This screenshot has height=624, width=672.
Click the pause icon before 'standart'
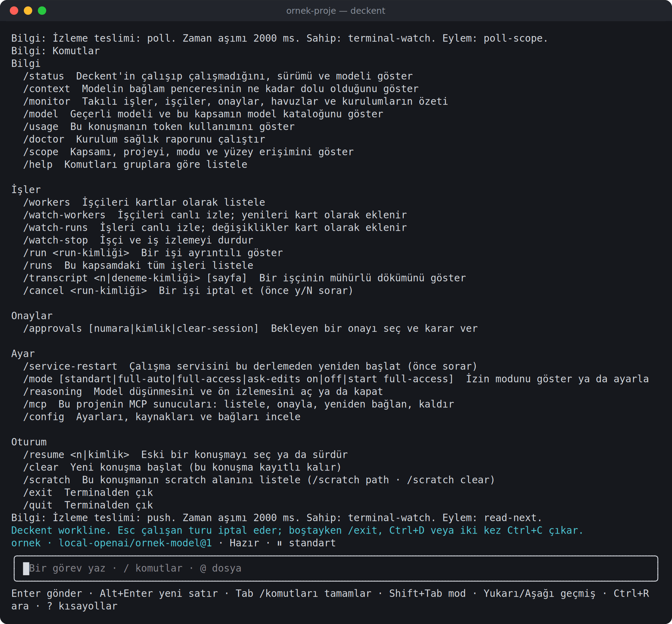point(280,543)
